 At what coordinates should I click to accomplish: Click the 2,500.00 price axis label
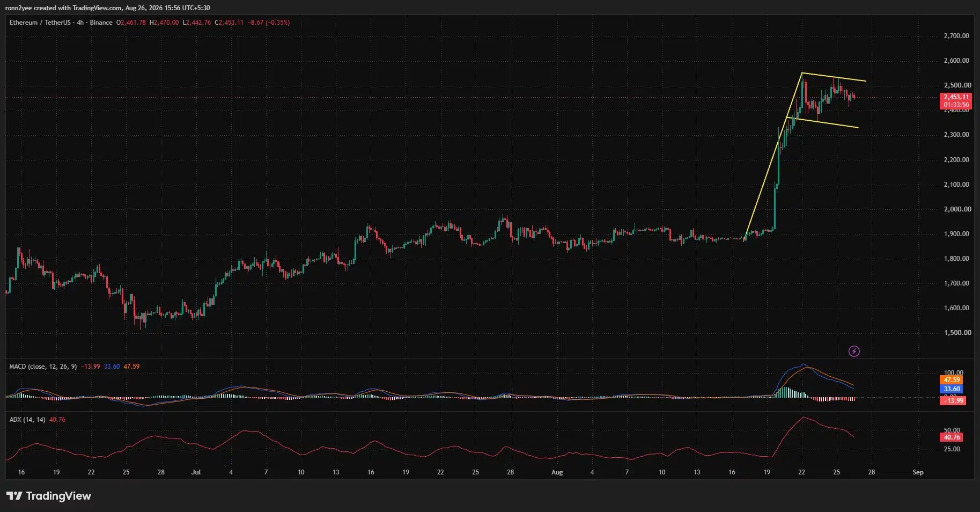coord(956,85)
